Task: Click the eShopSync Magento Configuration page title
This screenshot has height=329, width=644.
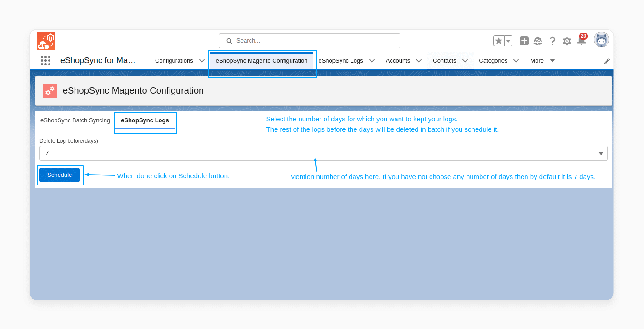Action: click(x=133, y=90)
